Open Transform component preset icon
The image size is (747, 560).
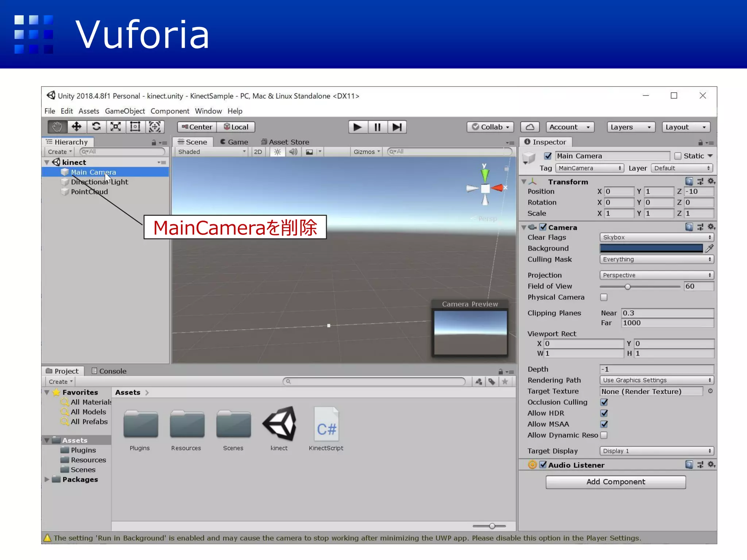point(700,181)
